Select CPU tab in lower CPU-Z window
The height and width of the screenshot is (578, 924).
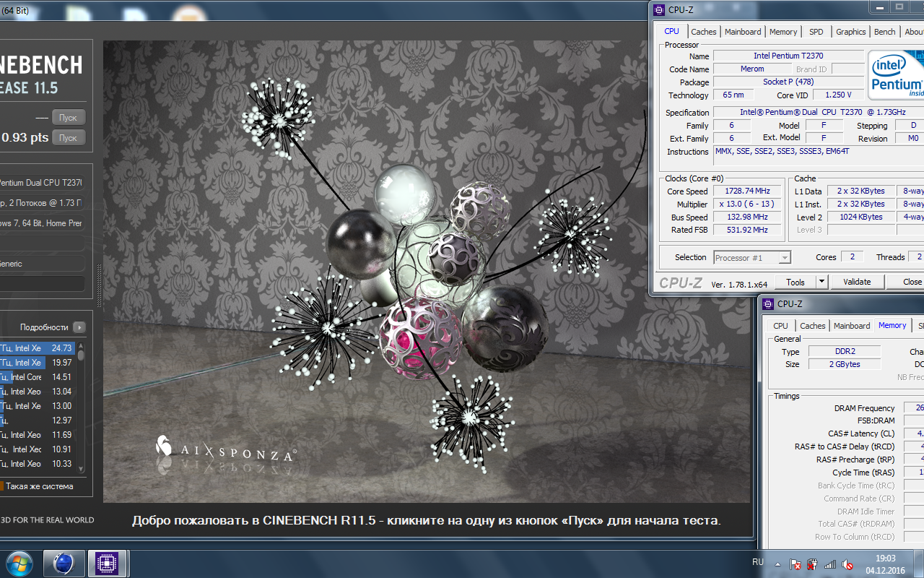[780, 326]
